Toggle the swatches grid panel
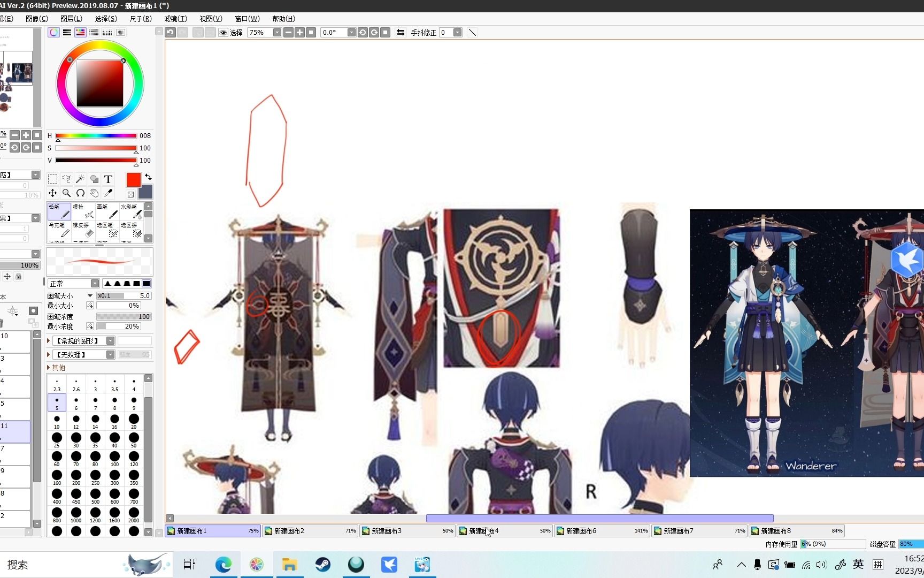 (107, 32)
